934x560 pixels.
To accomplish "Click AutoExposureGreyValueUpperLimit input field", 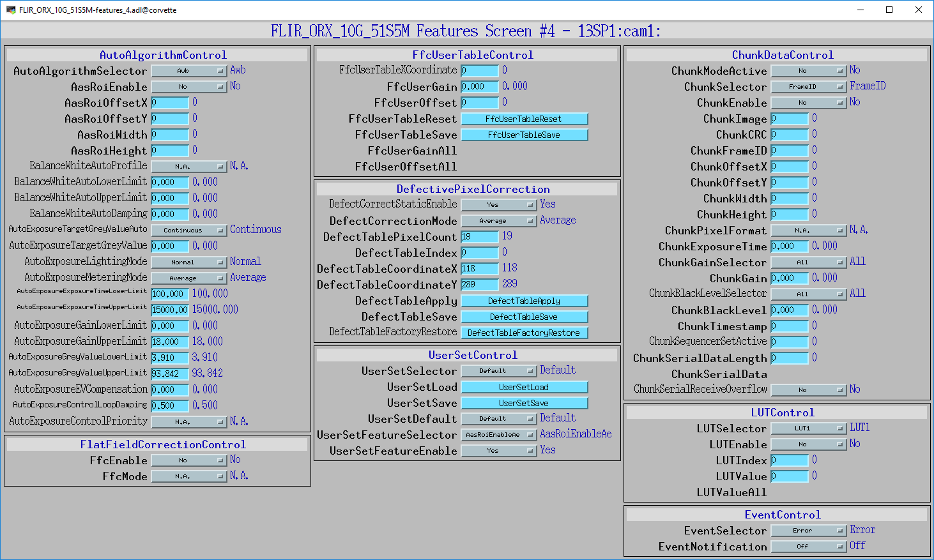I will 170,374.
